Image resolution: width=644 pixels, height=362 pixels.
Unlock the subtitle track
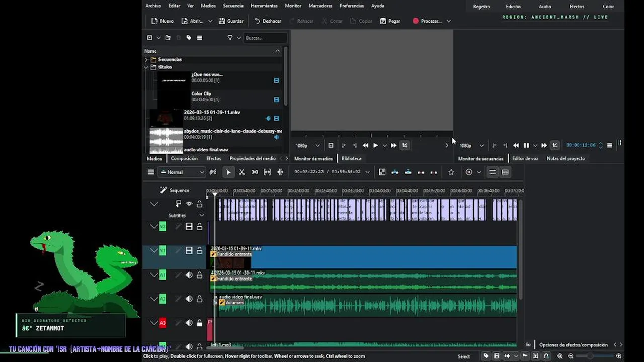click(199, 204)
